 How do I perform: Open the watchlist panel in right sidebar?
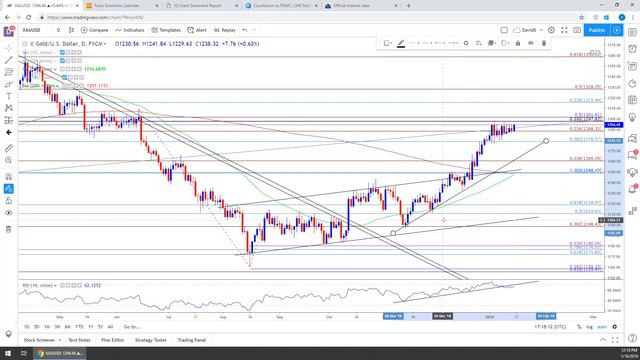click(632, 33)
